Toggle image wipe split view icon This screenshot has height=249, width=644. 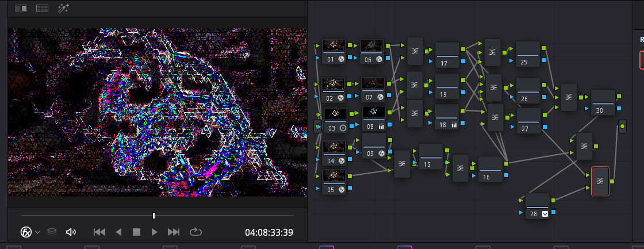tap(21, 9)
